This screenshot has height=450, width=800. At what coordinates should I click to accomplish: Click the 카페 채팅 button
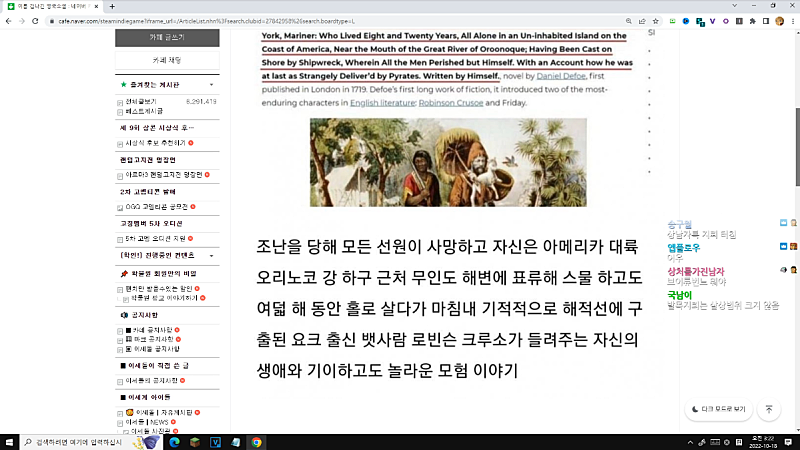tap(167, 61)
